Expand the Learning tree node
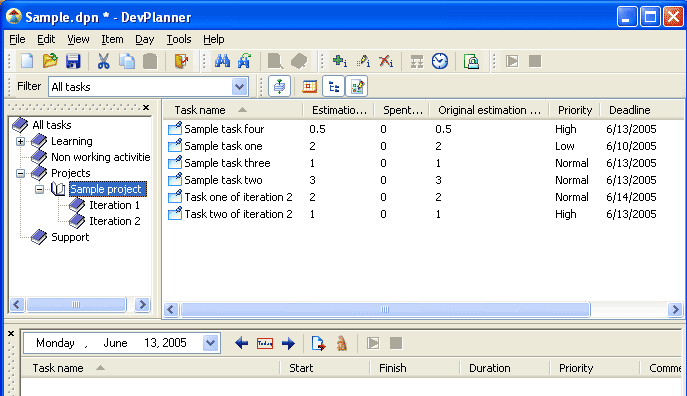The width and height of the screenshot is (687, 396). point(20,141)
